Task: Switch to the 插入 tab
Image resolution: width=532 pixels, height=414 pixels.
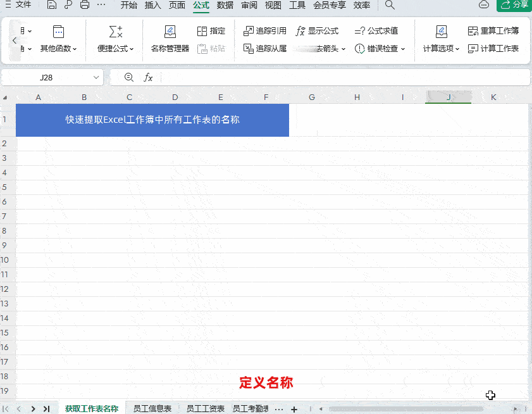Action: click(152, 5)
